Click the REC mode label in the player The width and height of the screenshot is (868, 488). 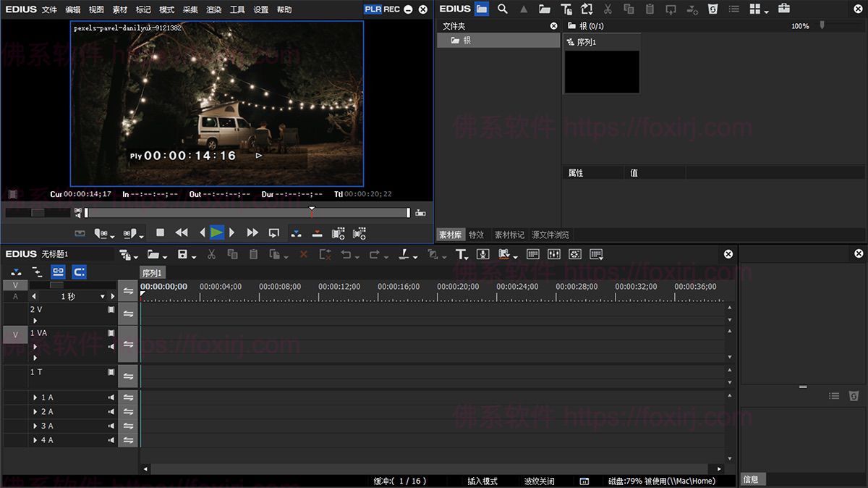391,9
